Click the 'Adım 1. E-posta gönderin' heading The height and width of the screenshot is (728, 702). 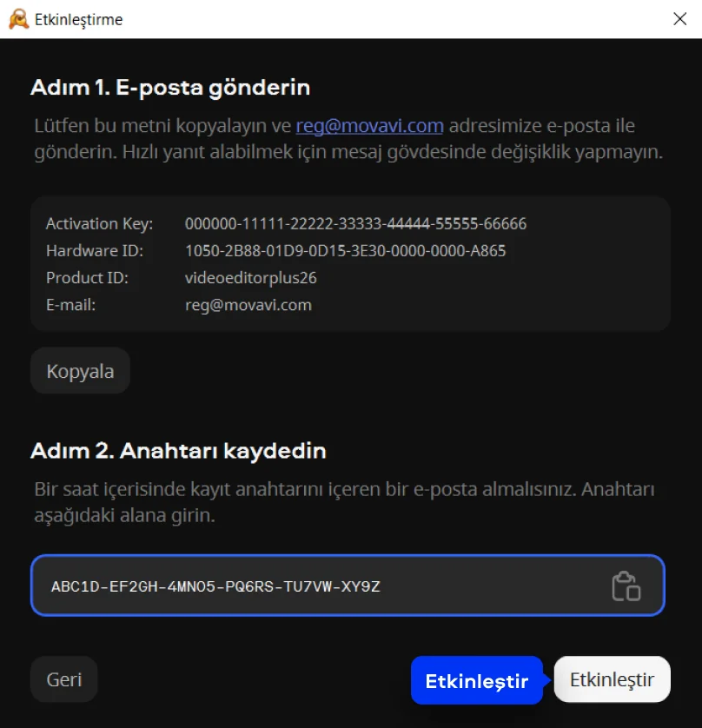tap(170, 88)
